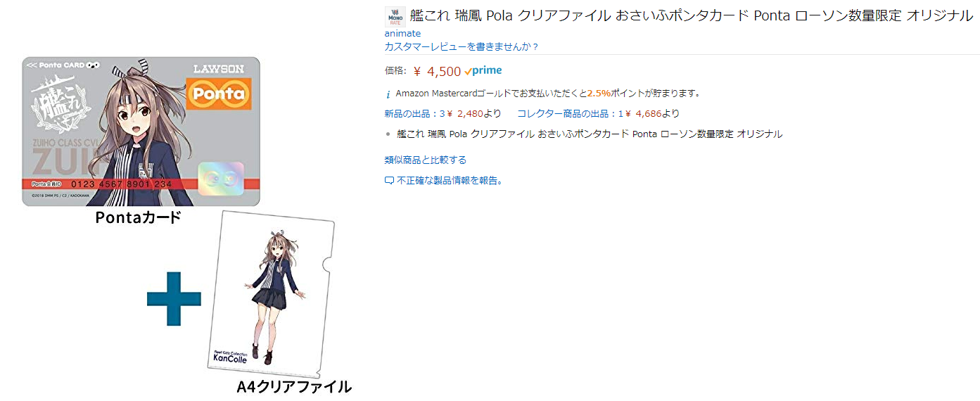The height and width of the screenshot is (401, 980).
Task: Click 類似商品と比較する link
Action: coord(425,160)
